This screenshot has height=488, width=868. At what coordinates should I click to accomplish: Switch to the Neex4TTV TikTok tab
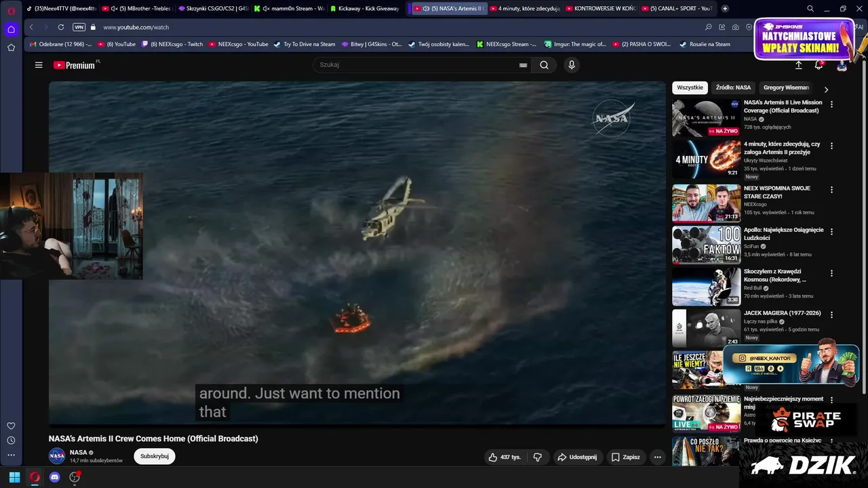pos(62,9)
